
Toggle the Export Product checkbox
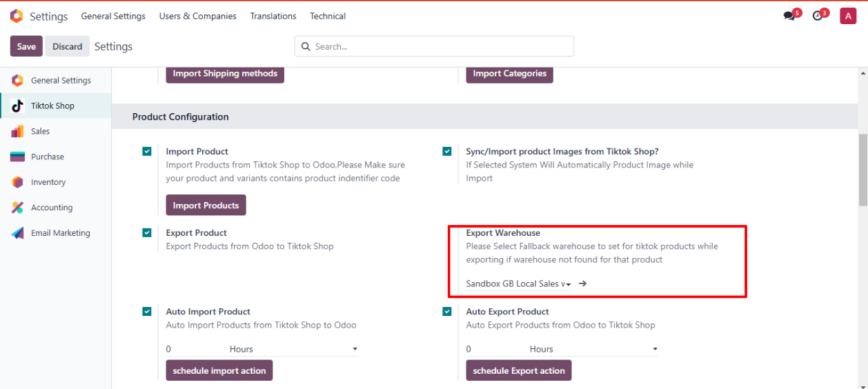point(147,233)
